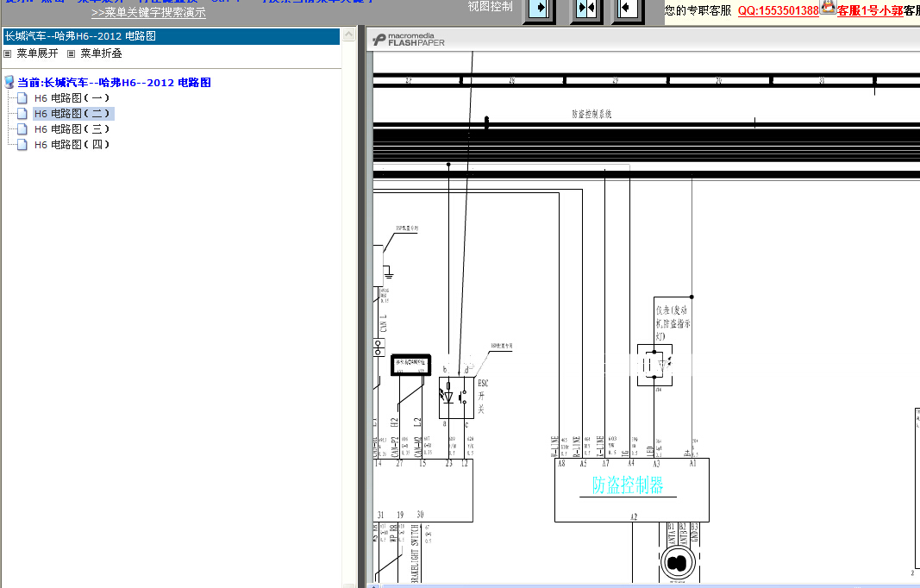Click the page icon of H6 电路图(三)
The image size is (920, 588).
click(x=22, y=129)
